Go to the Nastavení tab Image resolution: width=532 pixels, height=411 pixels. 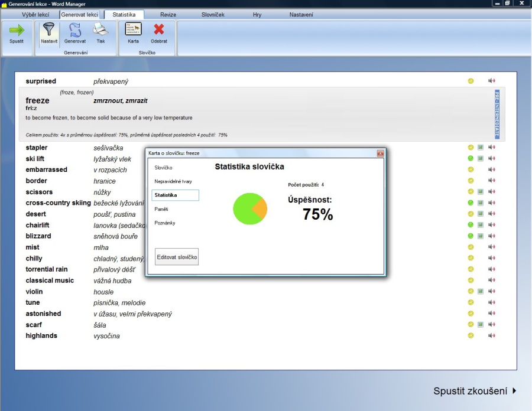(301, 14)
